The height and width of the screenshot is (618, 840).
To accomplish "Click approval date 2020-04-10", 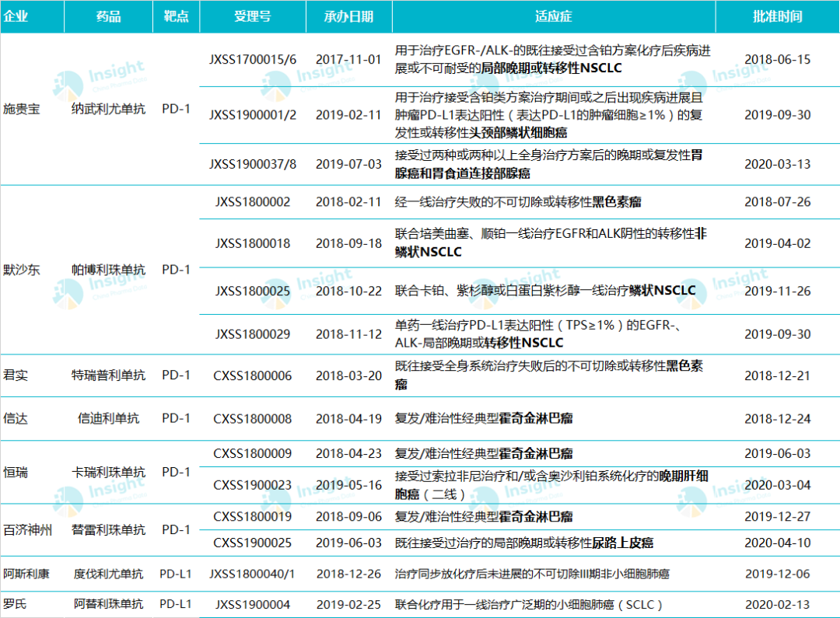I will click(x=777, y=543).
